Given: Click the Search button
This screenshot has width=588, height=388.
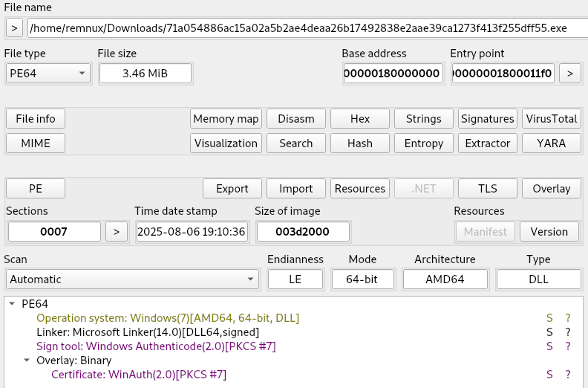Looking at the screenshot, I should point(296,143).
